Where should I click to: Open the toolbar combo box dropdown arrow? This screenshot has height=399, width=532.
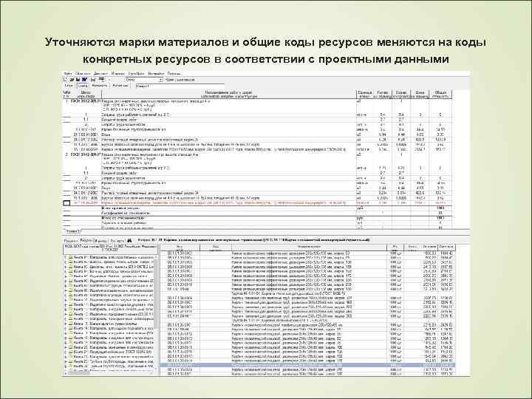pyautogui.click(x=161, y=80)
